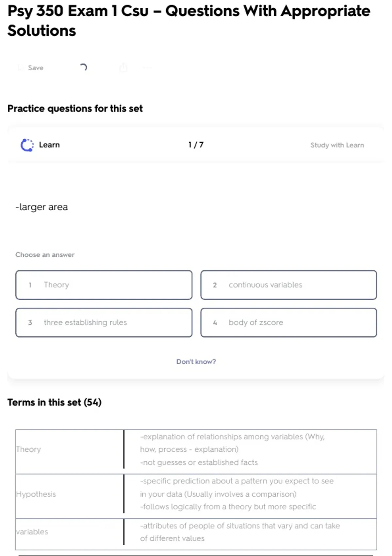Viewport: 392px width, 556px height.
Task: Click the 'Hypothesis' term row
Action: 36,494
